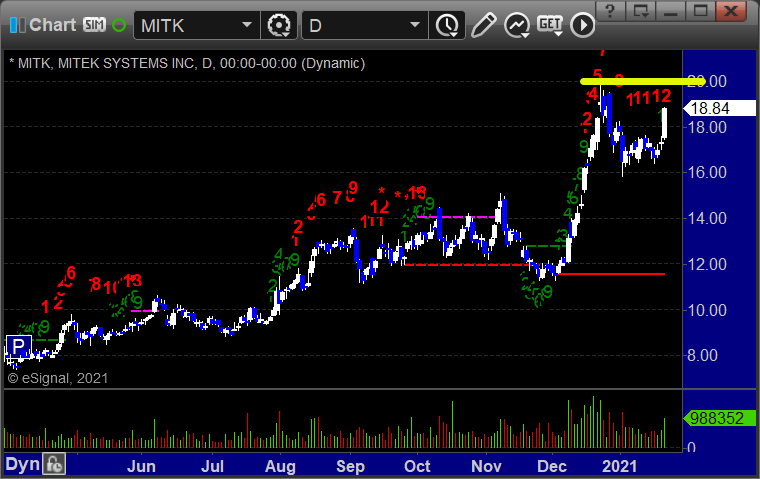Image resolution: width=760 pixels, height=479 pixels.
Task: Click the 10.00 price axis label
Action: pyautogui.click(x=707, y=310)
